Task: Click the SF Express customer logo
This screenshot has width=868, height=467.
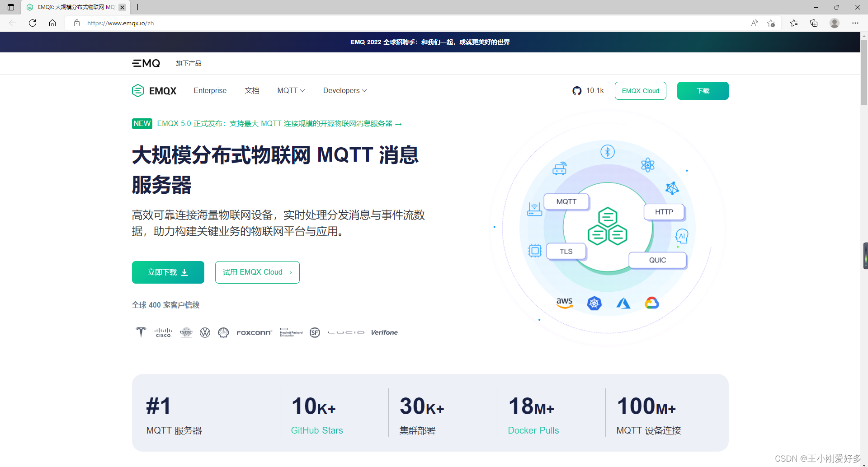Action: coord(315,332)
